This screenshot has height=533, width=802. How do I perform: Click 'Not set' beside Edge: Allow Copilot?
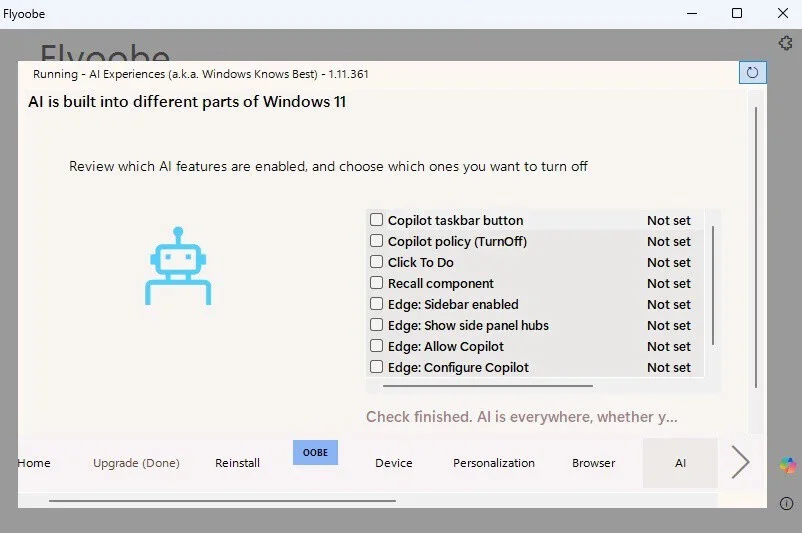669,346
